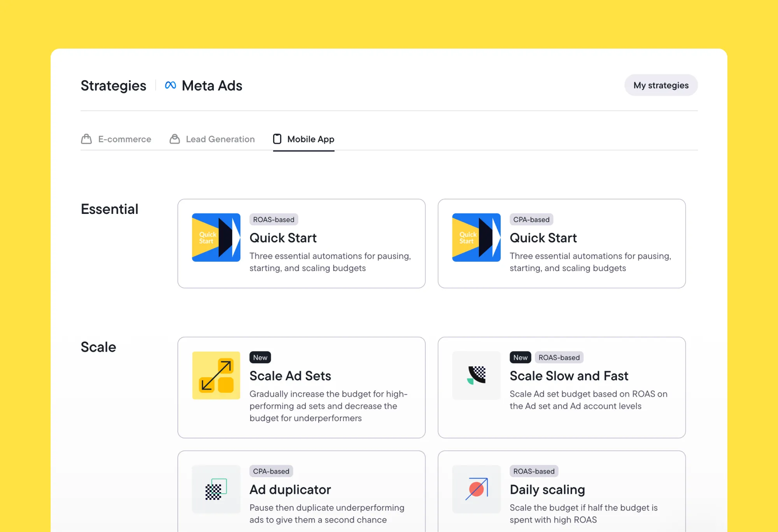Select the Mobile App tab label
This screenshot has height=532, width=778.
pyautogui.click(x=310, y=139)
